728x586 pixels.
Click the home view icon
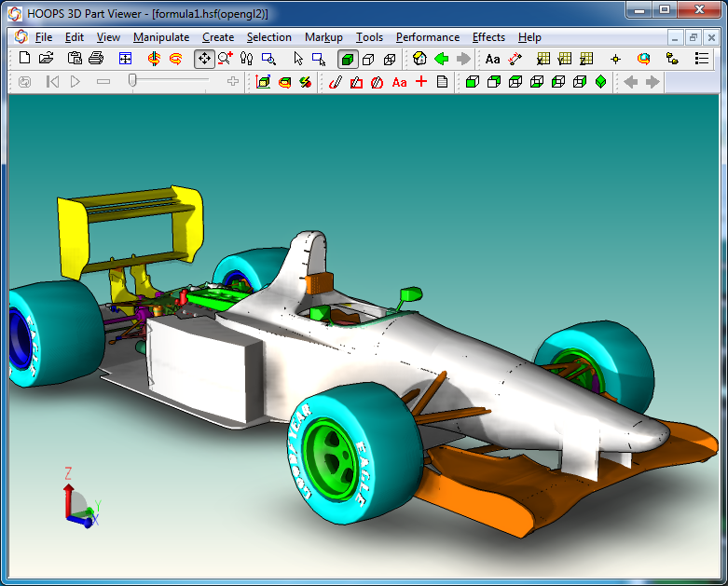(x=420, y=59)
